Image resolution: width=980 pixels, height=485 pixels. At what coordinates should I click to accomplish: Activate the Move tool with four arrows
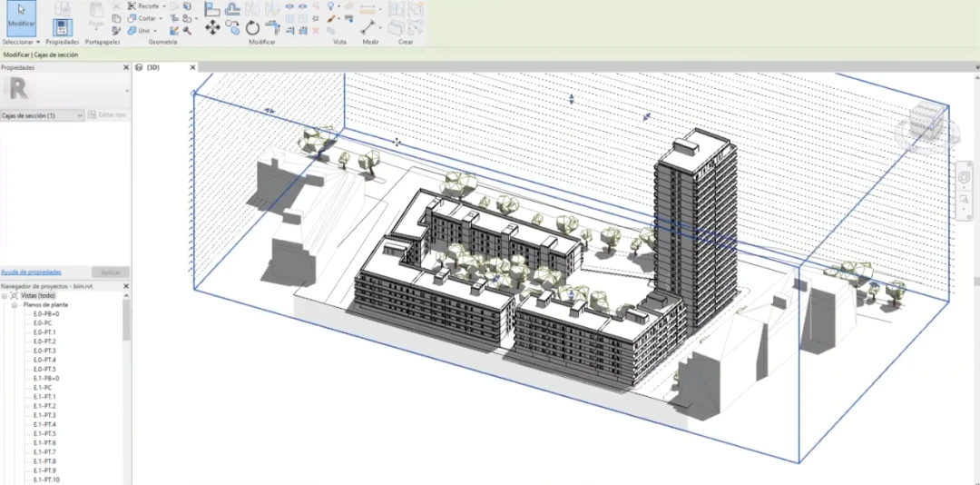pos(212,27)
